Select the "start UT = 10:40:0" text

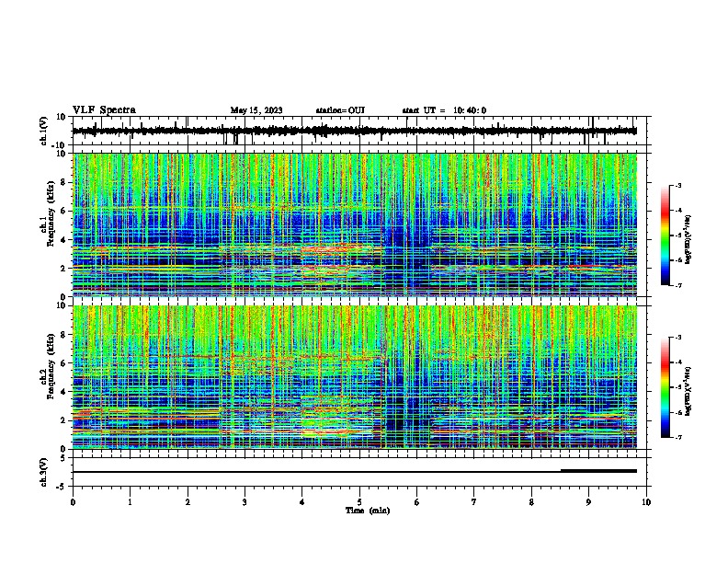(444, 110)
